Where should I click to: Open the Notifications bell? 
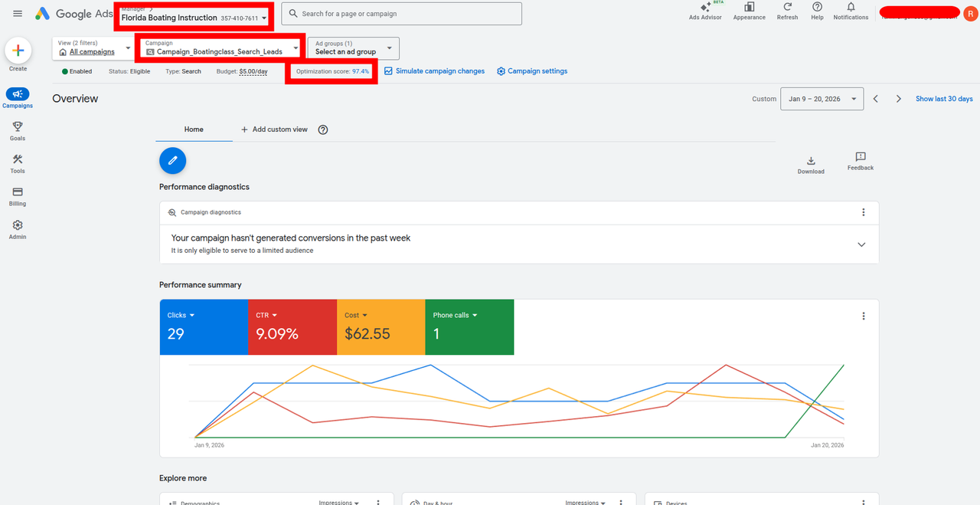(x=851, y=11)
